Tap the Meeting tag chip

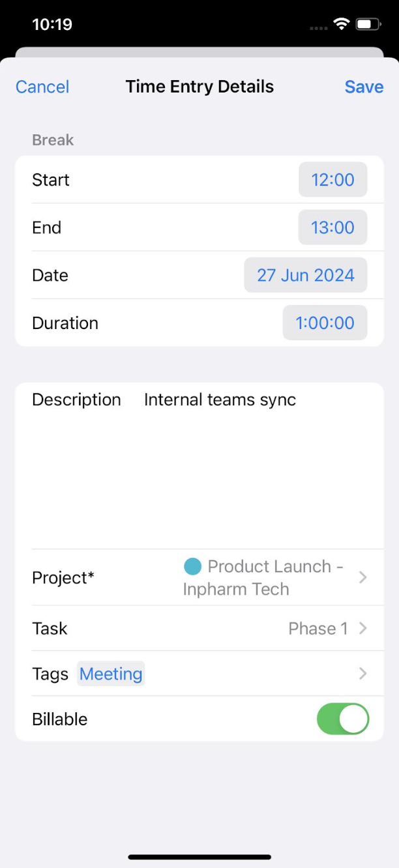[111, 674]
